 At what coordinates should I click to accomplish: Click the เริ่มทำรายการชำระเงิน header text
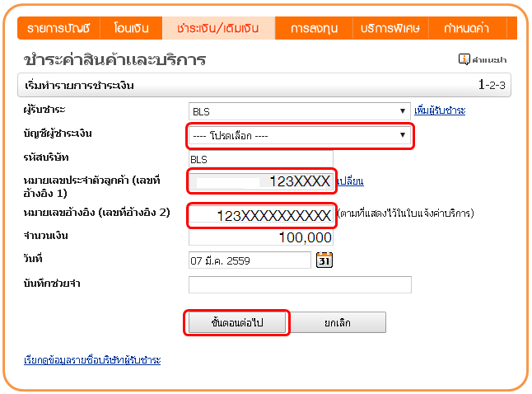point(79,85)
